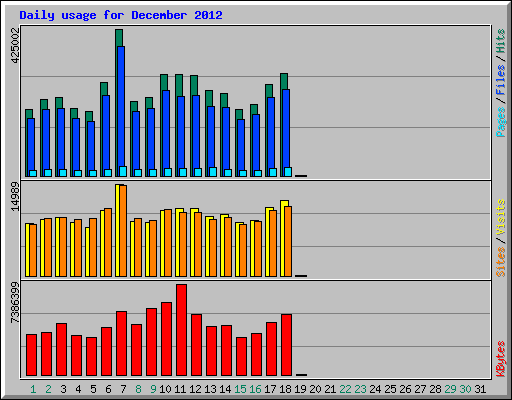This screenshot has width=512, height=400.
Task: Select the orange Sites bar for day 7
Action: point(123,231)
